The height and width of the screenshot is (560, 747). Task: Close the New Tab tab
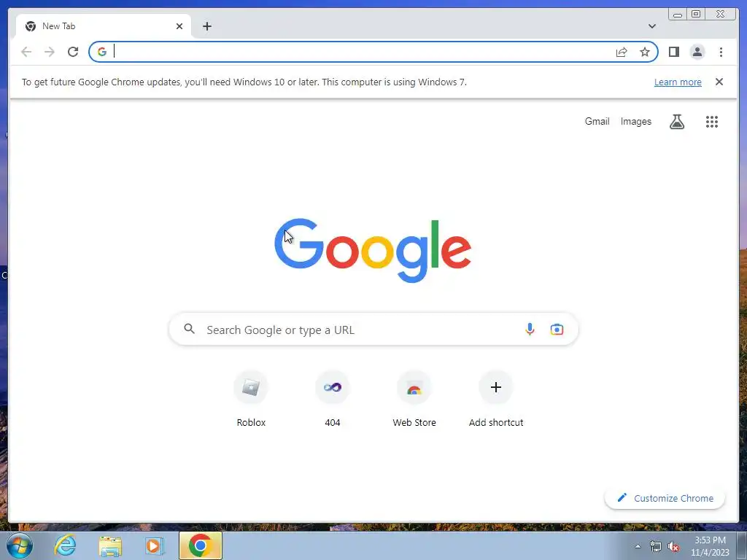click(x=179, y=26)
